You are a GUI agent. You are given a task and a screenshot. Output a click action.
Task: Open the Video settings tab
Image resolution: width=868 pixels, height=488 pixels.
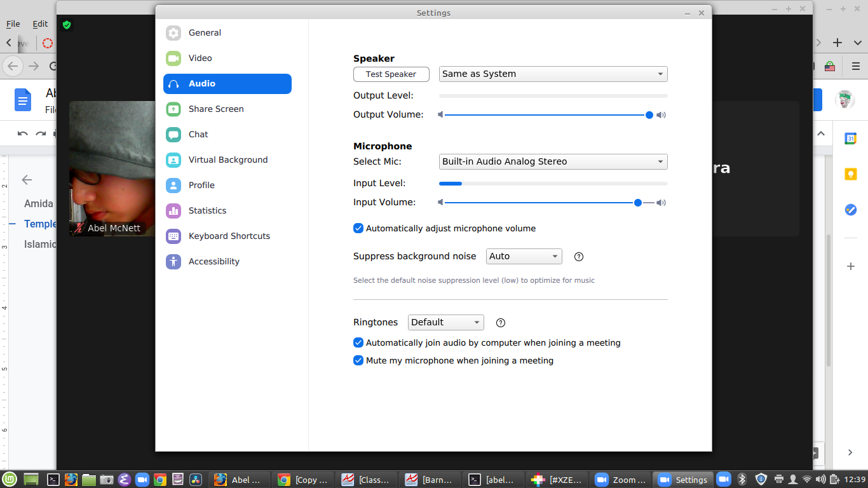pyautogui.click(x=227, y=58)
